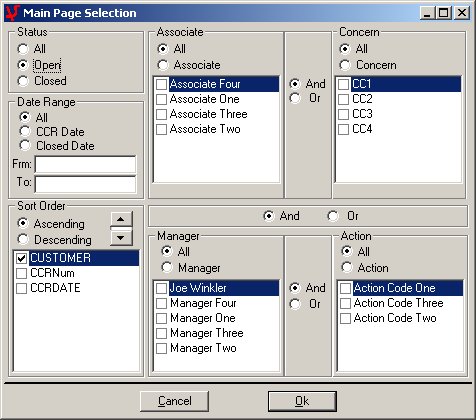Click the Frm date input field

point(85,164)
